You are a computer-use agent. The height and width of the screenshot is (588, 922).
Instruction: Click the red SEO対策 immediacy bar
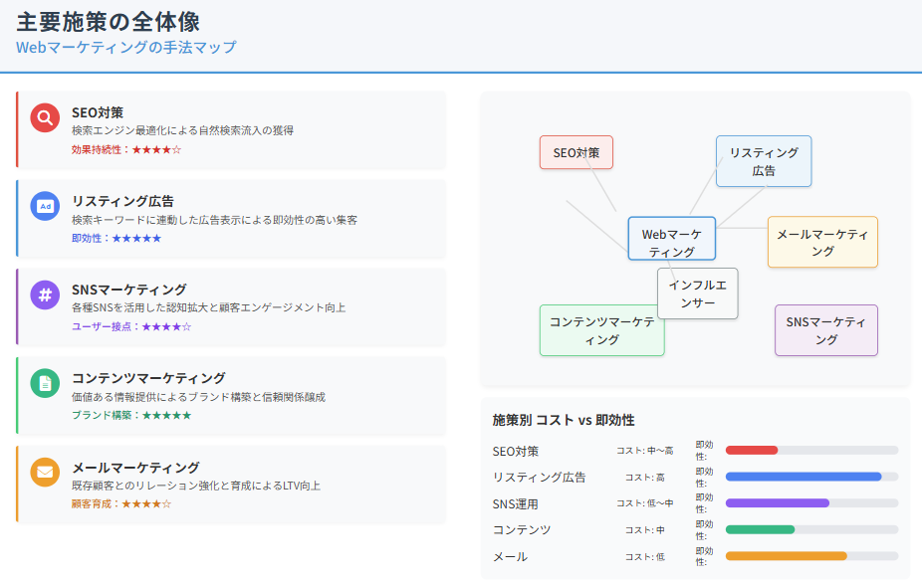(752, 451)
